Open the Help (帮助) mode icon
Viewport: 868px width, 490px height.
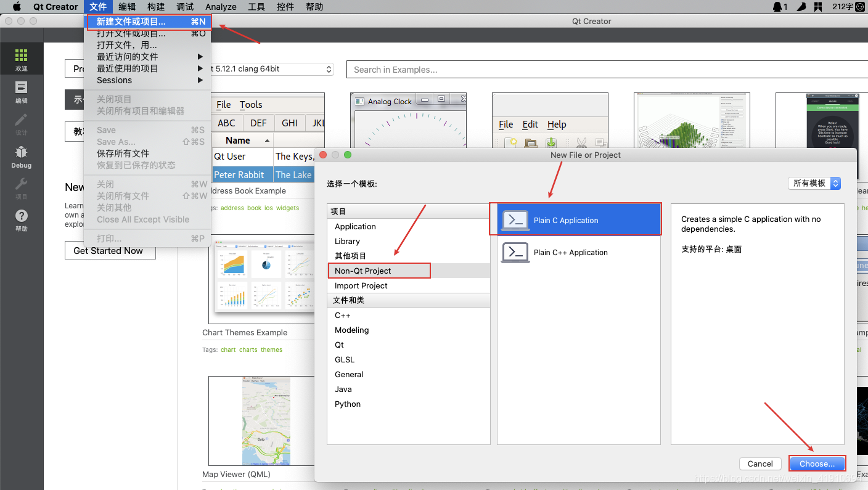pyautogui.click(x=22, y=220)
